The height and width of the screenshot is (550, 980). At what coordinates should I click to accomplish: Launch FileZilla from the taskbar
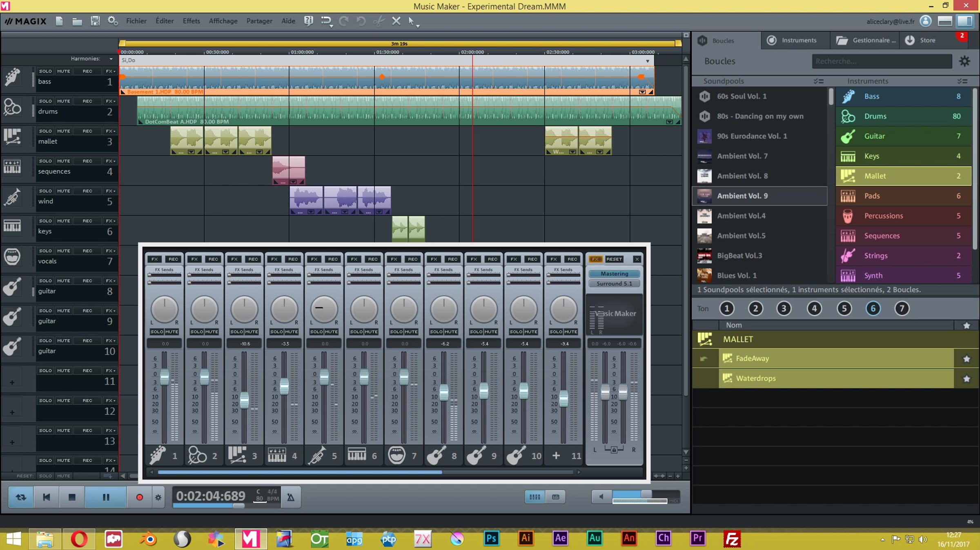click(x=732, y=539)
